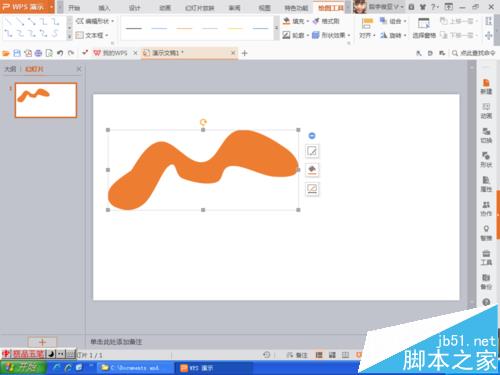Click the Format Painter (格式刷) brush icon
Screen dimensions: 500x375
point(316,21)
